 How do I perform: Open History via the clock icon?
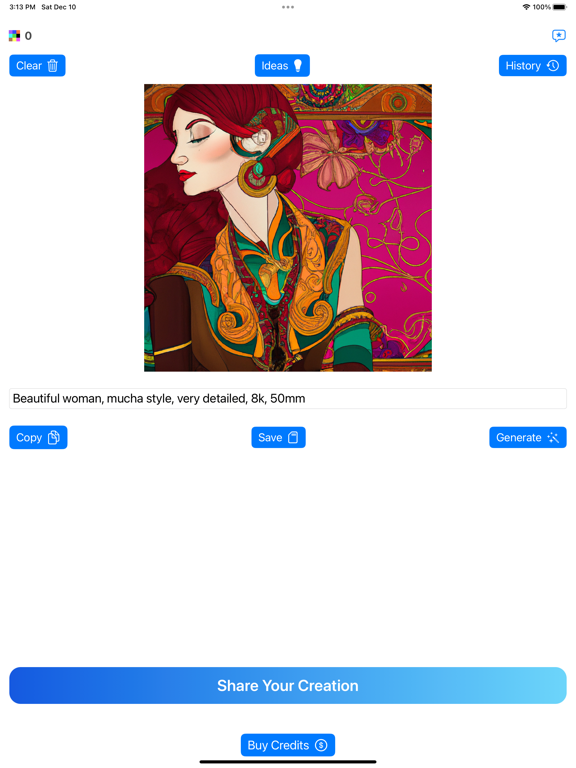[x=553, y=66]
